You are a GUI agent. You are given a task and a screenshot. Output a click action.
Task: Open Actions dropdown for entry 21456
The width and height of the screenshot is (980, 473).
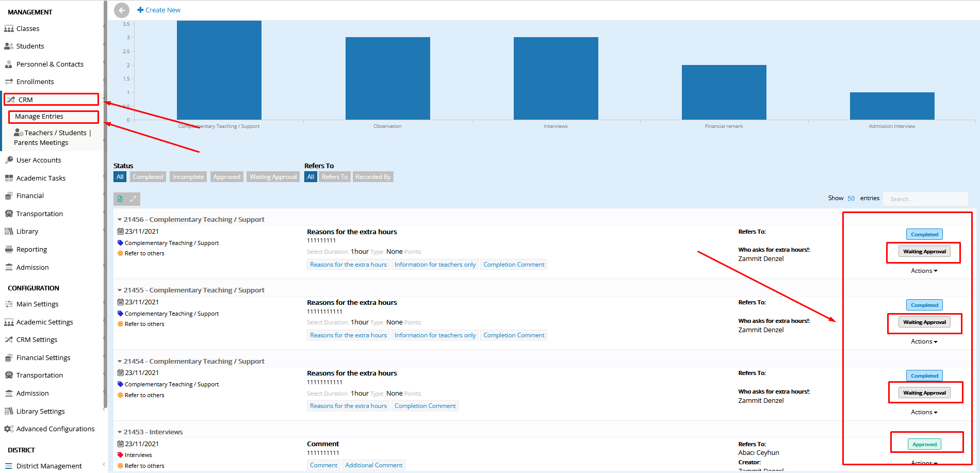coord(924,271)
